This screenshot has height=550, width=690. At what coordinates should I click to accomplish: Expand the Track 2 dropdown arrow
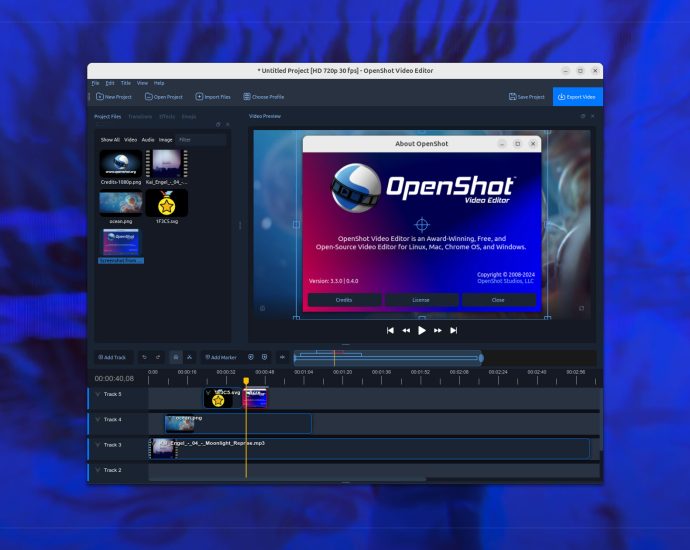[x=98, y=470]
